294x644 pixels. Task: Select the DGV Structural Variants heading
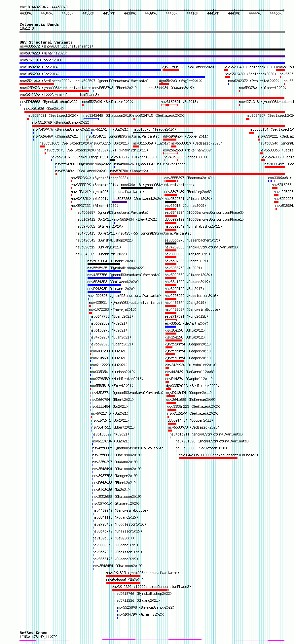[x=46, y=42]
